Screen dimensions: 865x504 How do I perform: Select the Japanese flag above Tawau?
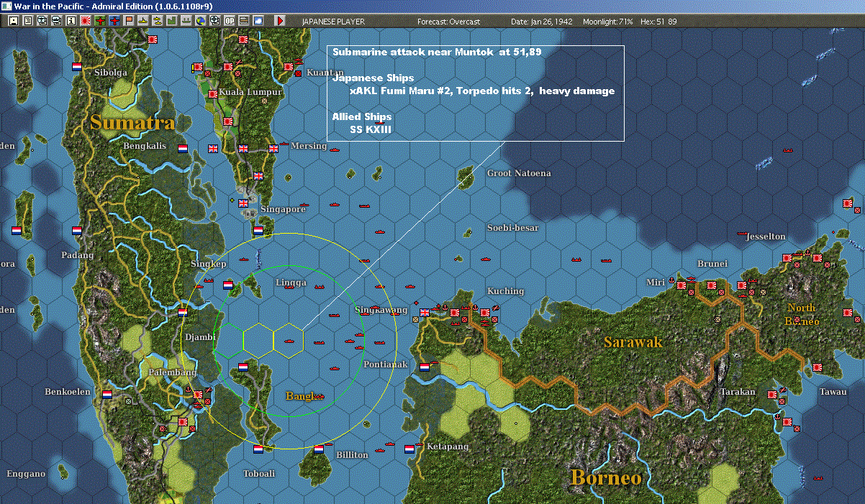tap(817, 367)
